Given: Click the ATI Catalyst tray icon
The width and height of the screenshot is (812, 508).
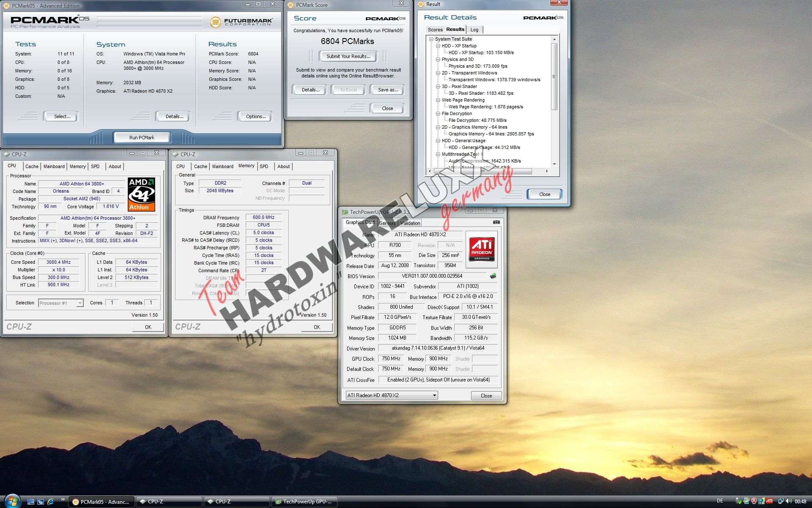Looking at the screenshot, I should tap(769, 501).
